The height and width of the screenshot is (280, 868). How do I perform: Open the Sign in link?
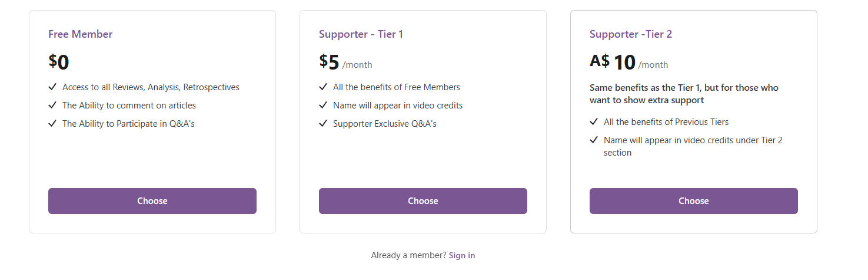click(x=462, y=255)
